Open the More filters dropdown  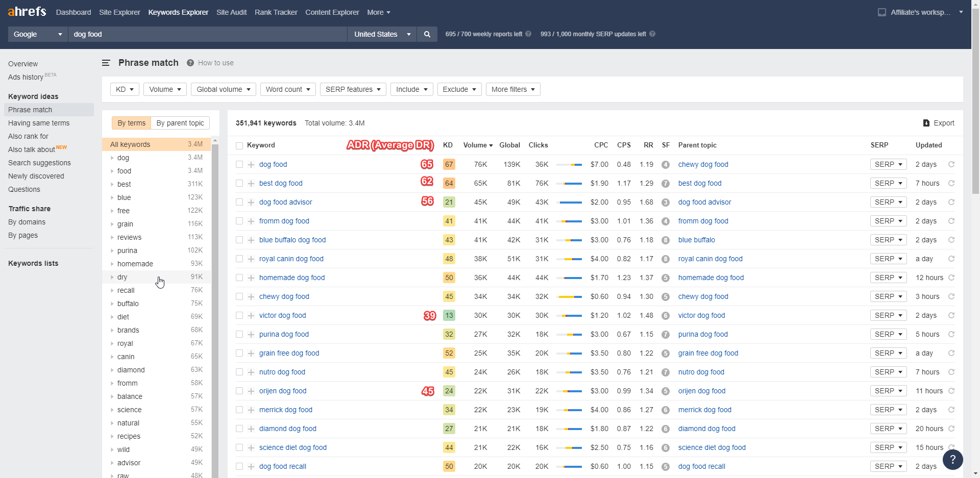513,89
